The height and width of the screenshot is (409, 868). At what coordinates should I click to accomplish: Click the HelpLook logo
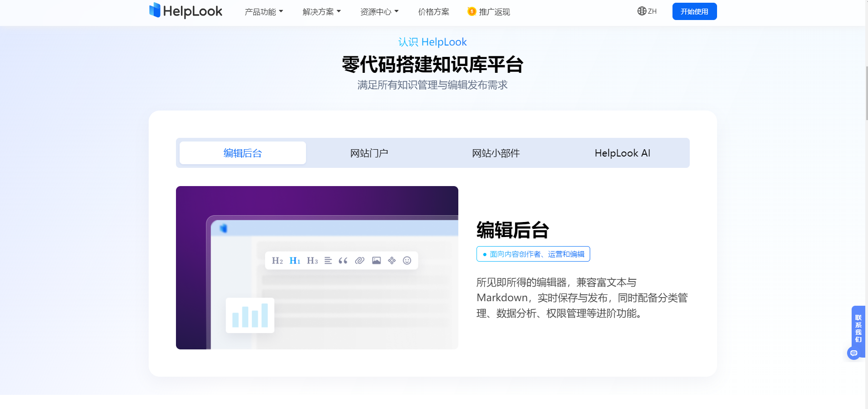[186, 11]
